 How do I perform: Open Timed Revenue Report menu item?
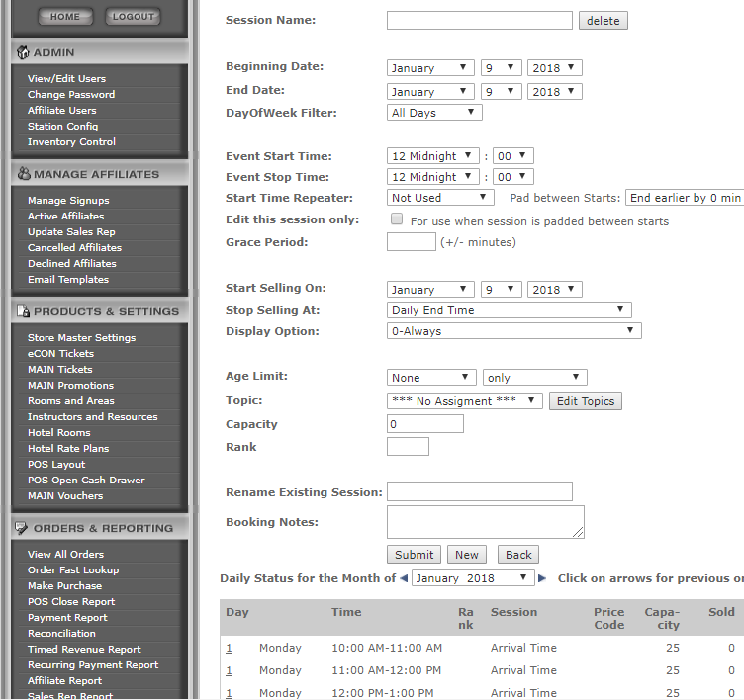tap(84, 649)
